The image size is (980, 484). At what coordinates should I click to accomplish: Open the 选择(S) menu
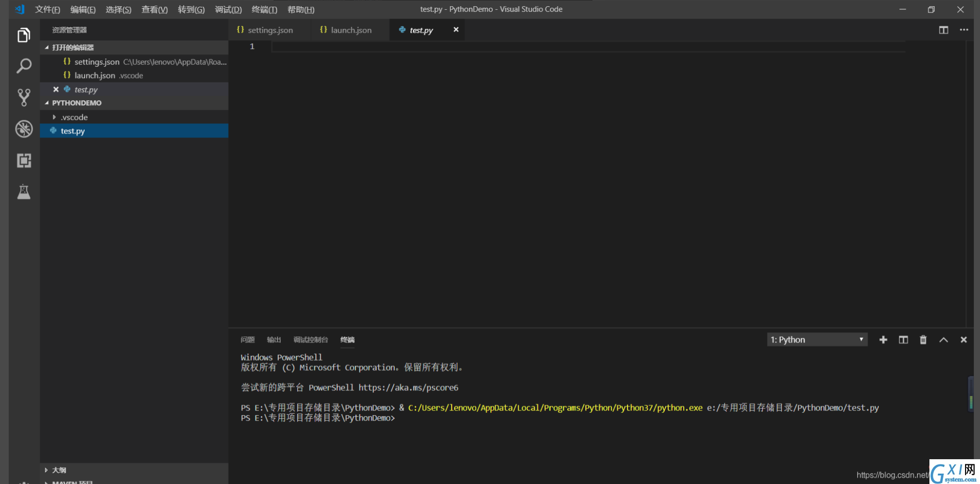click(x=119, y=9)
